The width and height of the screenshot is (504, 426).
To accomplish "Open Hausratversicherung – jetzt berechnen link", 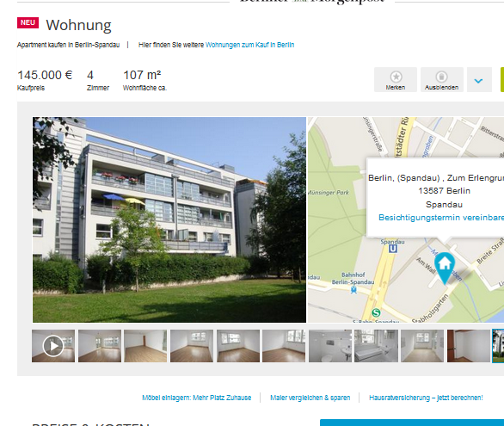I will coord(426,398).
